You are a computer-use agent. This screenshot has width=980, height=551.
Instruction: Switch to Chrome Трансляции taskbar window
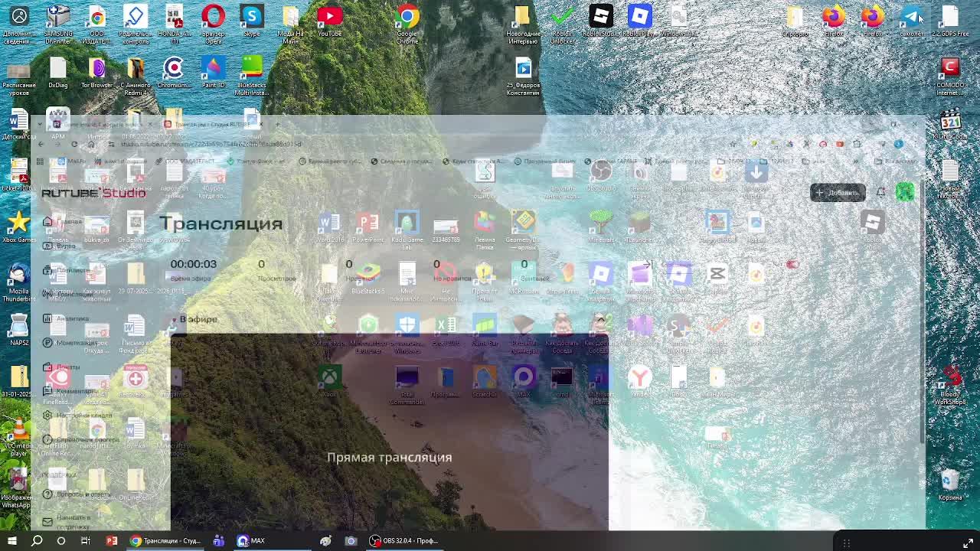click(x=166, y=541)
